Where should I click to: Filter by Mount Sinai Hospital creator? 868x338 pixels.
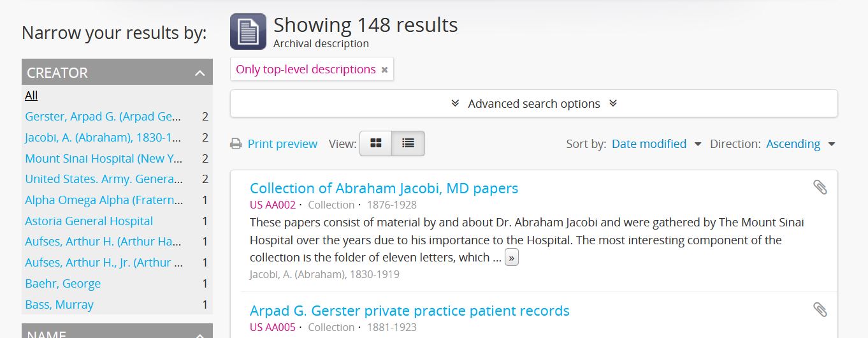103,159
